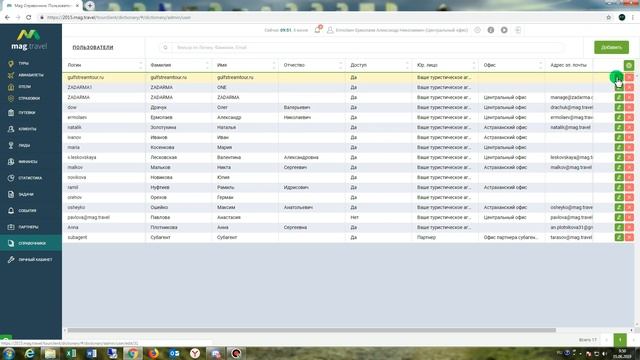Image resolution: width=640 pixels, height=360 pixels.
Task: Open the События sidebar section
Action: click(x=27, y=211)
